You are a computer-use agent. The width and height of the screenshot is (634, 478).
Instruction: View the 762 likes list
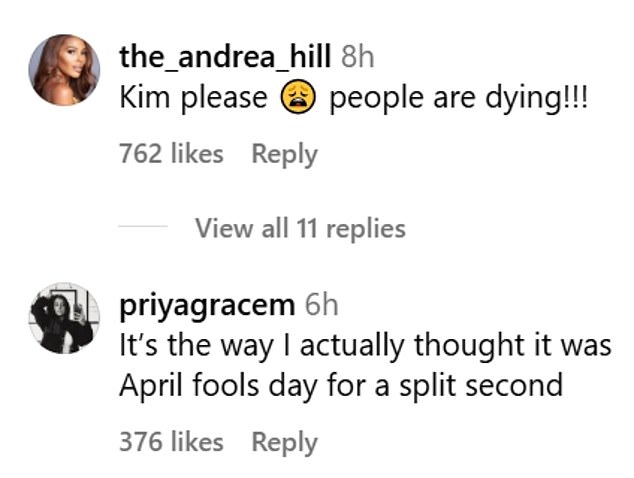click(x=170, y=155)
